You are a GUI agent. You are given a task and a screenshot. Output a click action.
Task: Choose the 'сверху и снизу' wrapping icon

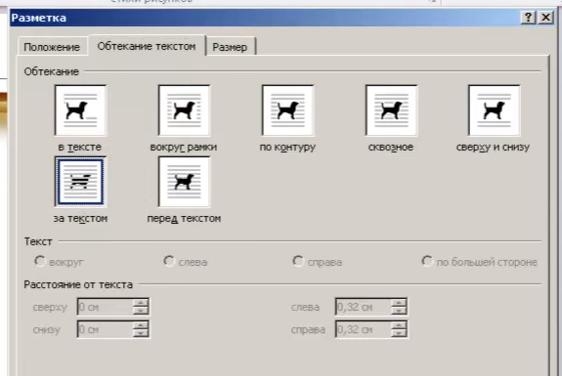coord(494,110)
